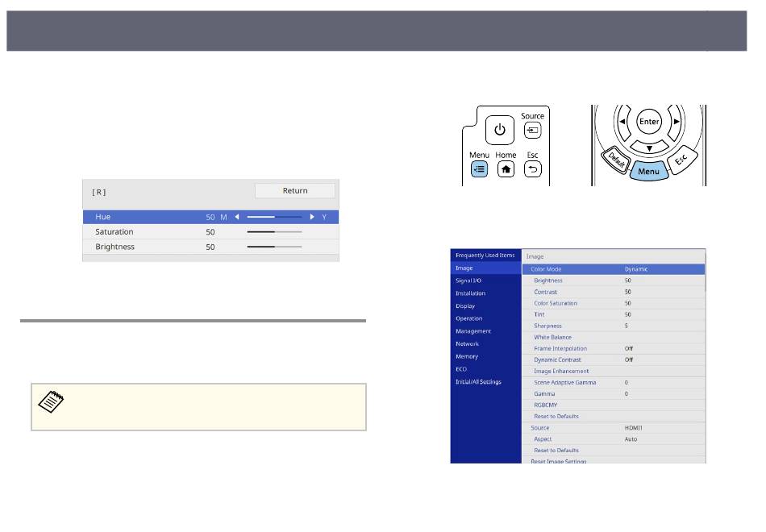Open the ECO menu category
Viewport: 766px width, 532px height.
click(485, 369)
